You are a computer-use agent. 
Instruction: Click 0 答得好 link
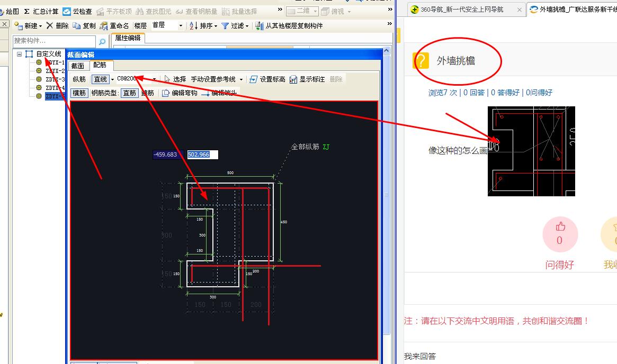point(505,93)
